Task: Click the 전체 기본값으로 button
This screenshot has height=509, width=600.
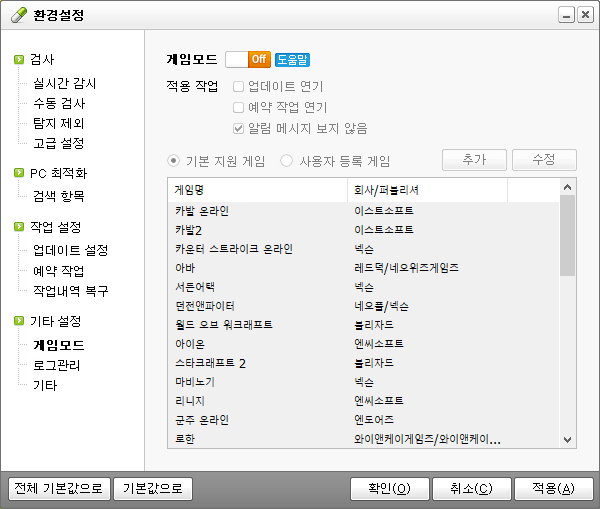Action: pos(59,489)
